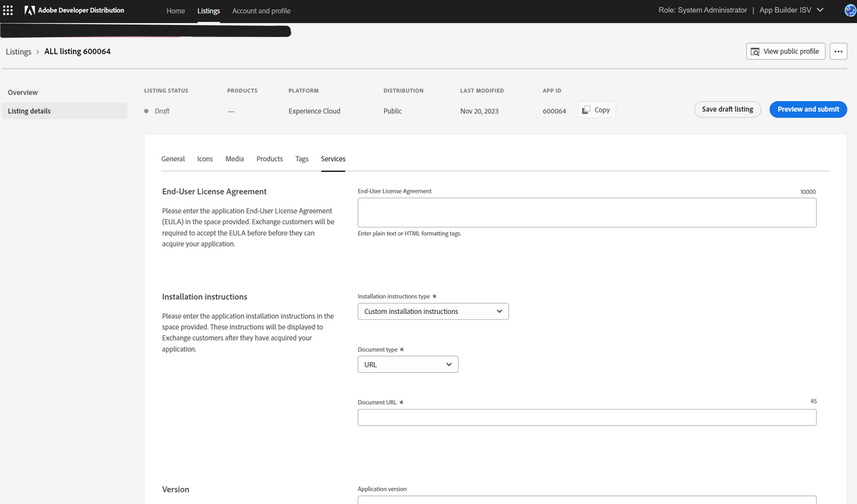Open Installation instructions type dropdown
The width and height of the screenshot is (857, 504).
[x=433, y=311]
